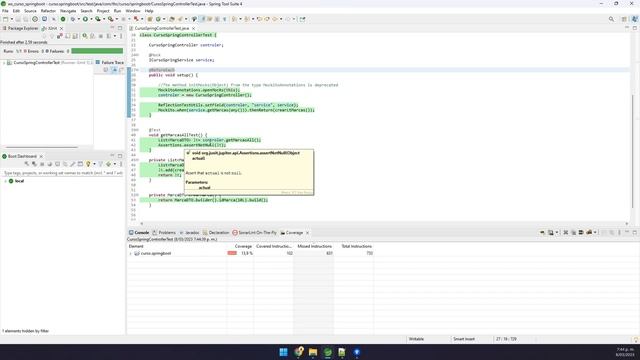Click the green JUnit progress bar

pyautogui.click(x=97, y=51)
